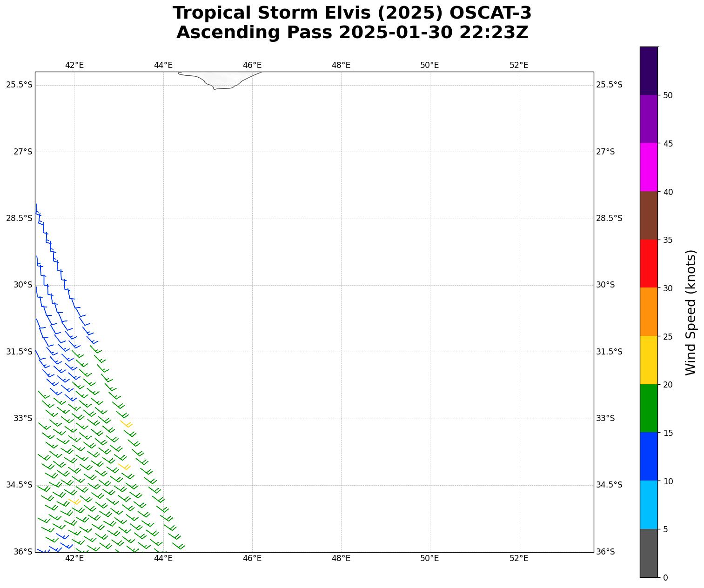Screen dimensions: 704x588
Task: Pick the magenta 40-45 knot colorbar band
Action: (x=649, y=167)
